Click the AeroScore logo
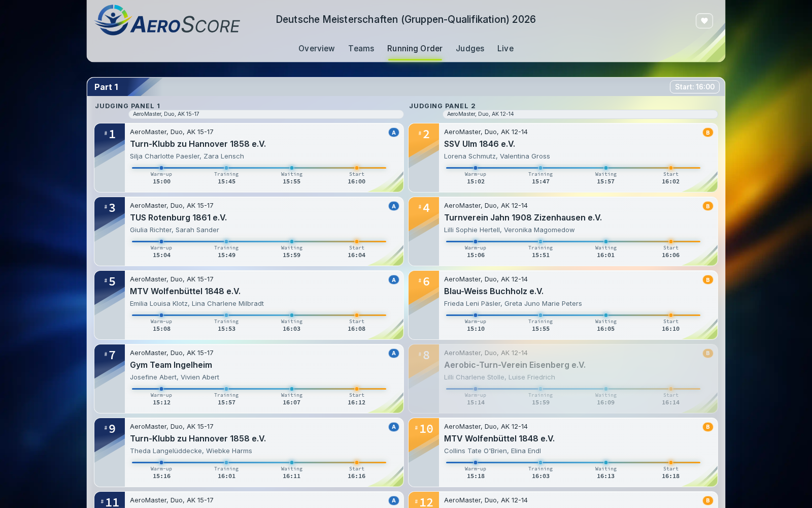812x508 pixels. point(167,20)
